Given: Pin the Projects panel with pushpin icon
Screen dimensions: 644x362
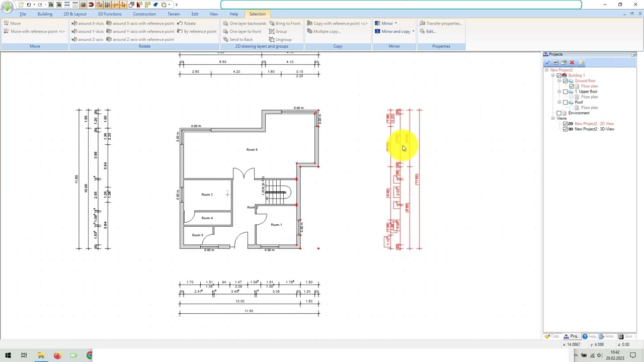Looking at the screenshot, I should [634, 54].
